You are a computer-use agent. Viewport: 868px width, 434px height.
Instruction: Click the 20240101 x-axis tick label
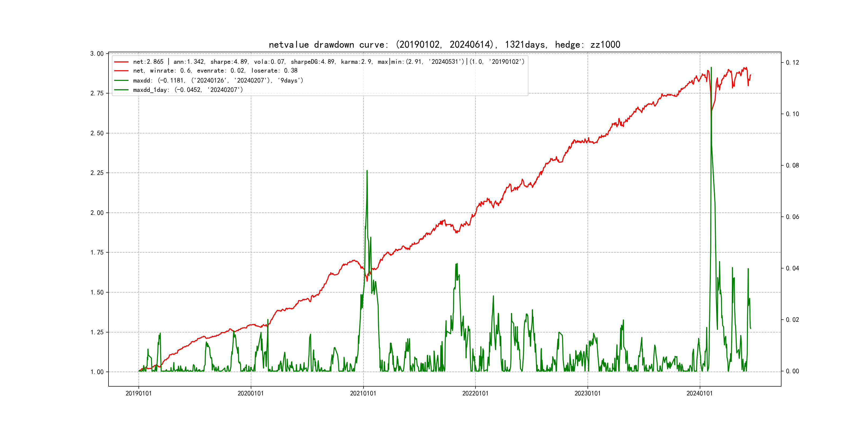(699, 393)
